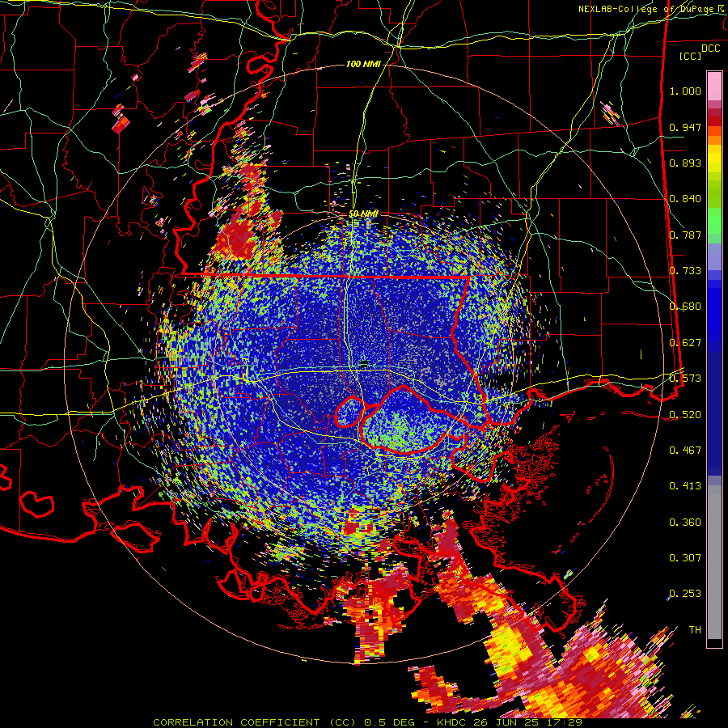Viewport: 728px width, 728px height.
Task: Select the 0.680 legend value
Action: click(685, 307)
